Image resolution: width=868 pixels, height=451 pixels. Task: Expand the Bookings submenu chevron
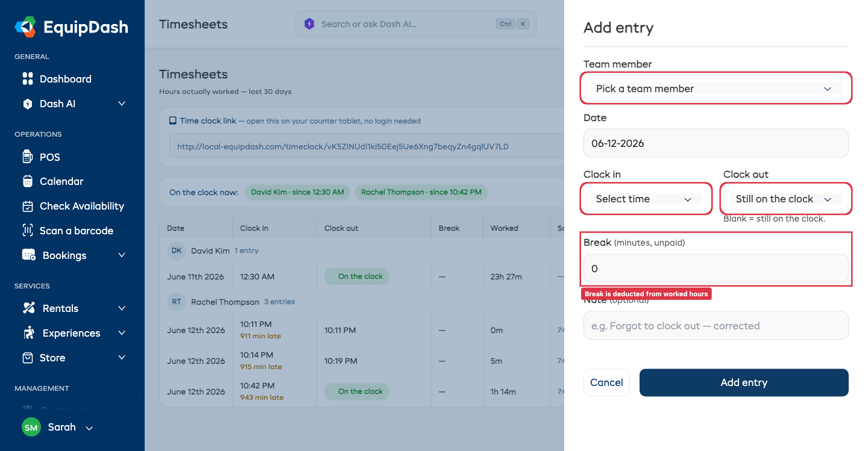pyautogui.click(x=122, y=255)
